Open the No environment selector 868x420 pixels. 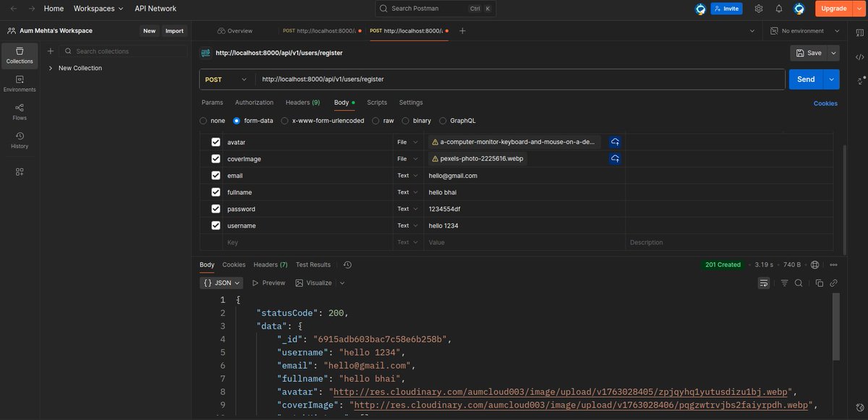coord(803,30)
